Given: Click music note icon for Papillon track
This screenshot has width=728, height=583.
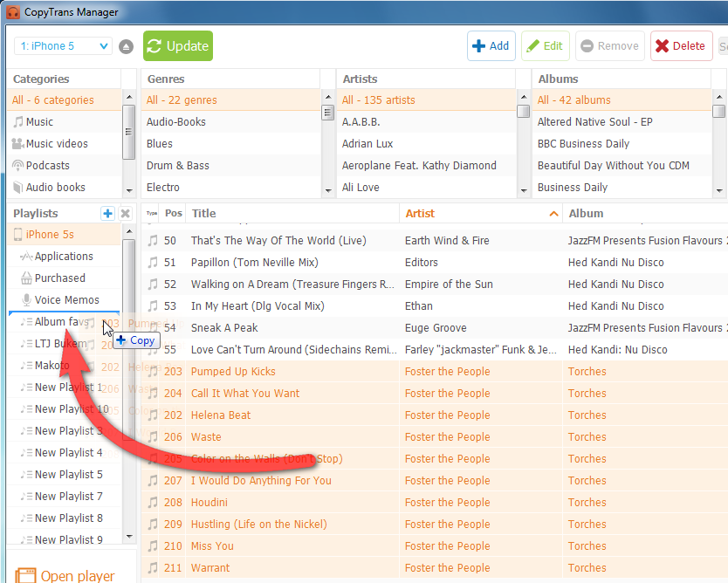Looking at the screenshot, I should click(x=152, y=263).
